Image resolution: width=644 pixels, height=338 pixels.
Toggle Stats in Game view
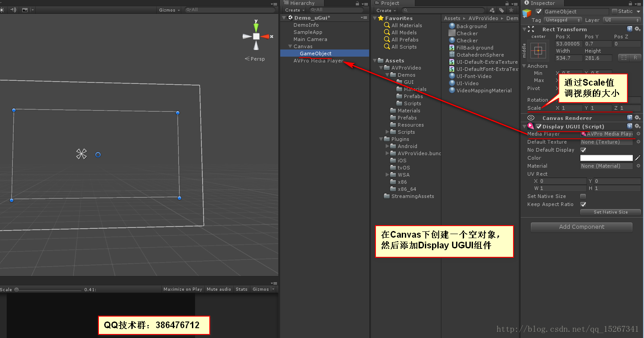click(242, 289)
